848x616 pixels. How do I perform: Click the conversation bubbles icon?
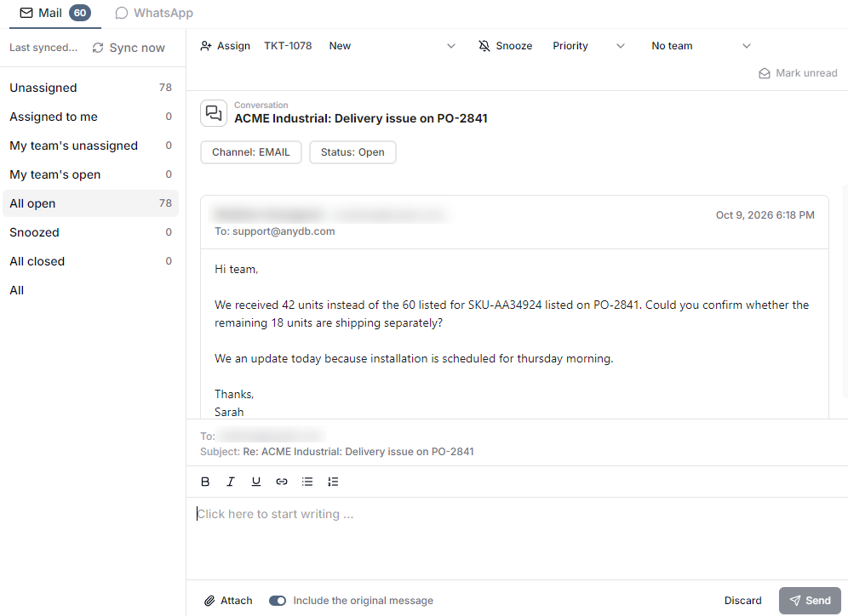tap(214, 113)
